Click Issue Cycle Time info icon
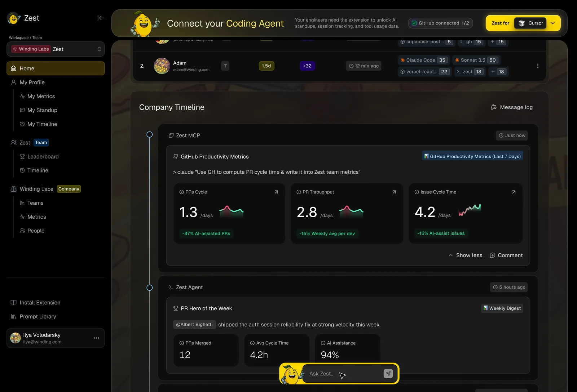Screen dimensions: 577x392 (x=417, y=192)
